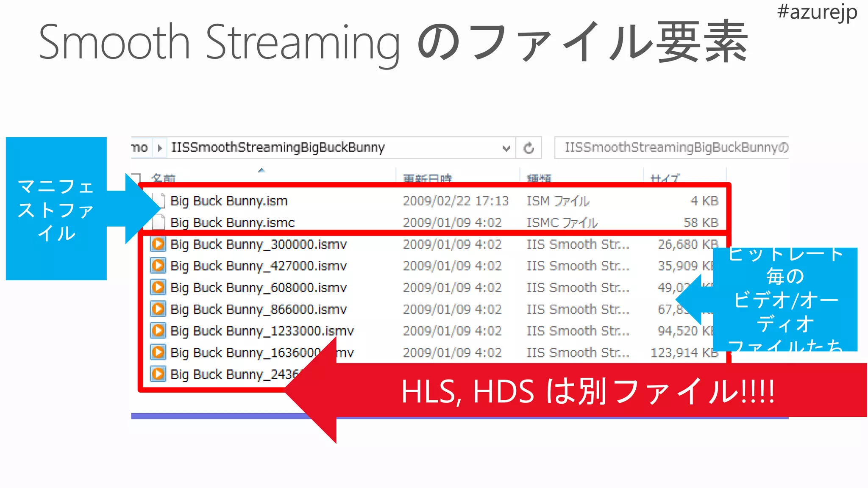Click the media icon of Big Buck Bunny_866000.ismv
This screenshot has width=868, height=488.
[x=158, y=309]
